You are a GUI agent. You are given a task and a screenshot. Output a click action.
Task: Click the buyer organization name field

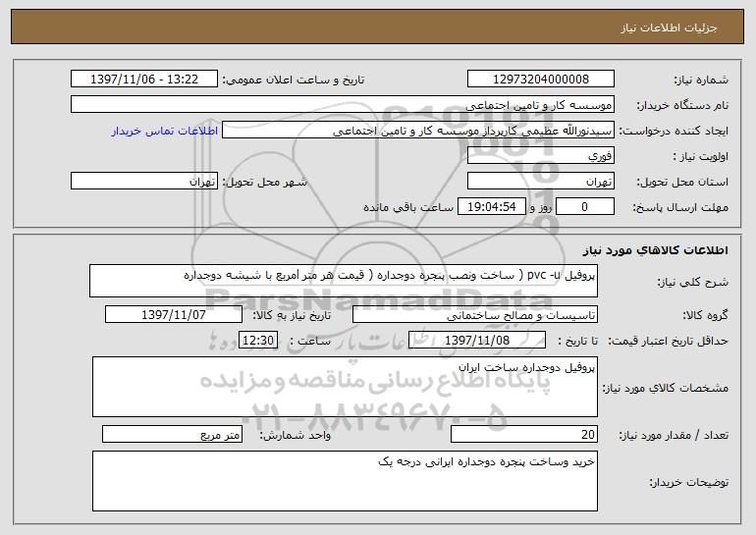tap(343, 105)
